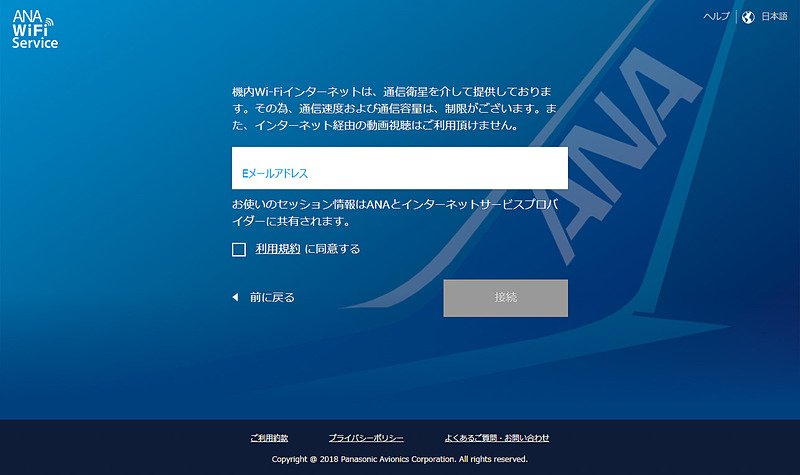Open the ヘルプ help link

tap(716, 17)
